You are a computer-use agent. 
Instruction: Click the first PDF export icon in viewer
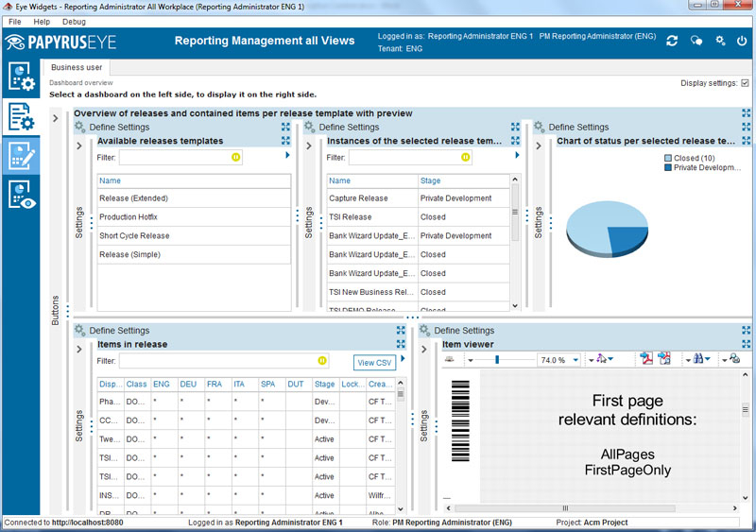pos(646,358)
